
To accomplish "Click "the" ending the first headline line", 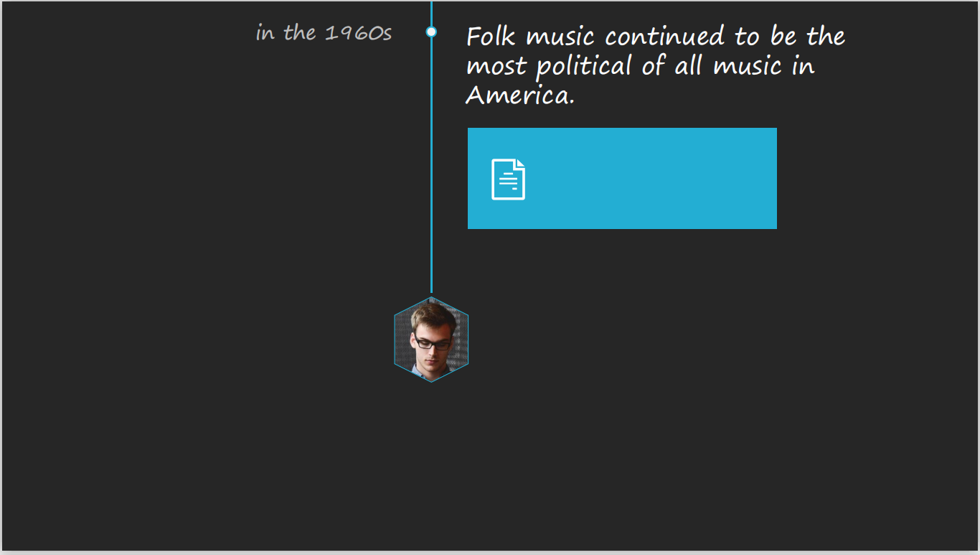I will 826,36.
